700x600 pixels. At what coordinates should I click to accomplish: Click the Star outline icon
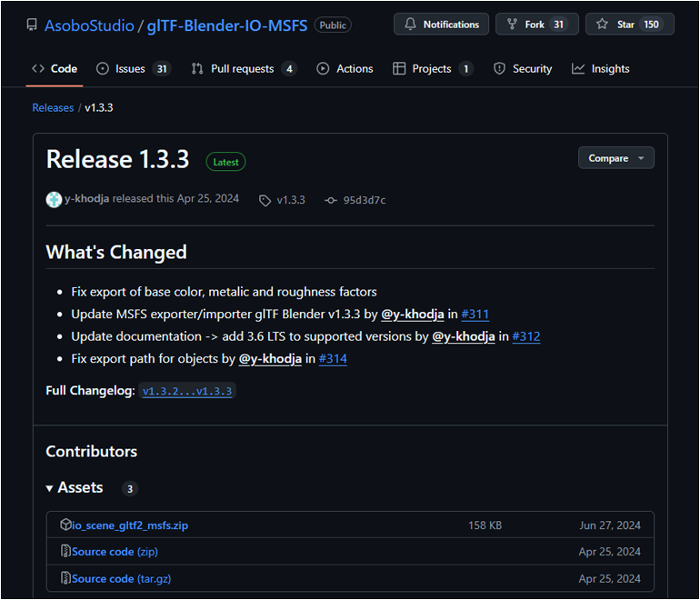pos(602,24)
